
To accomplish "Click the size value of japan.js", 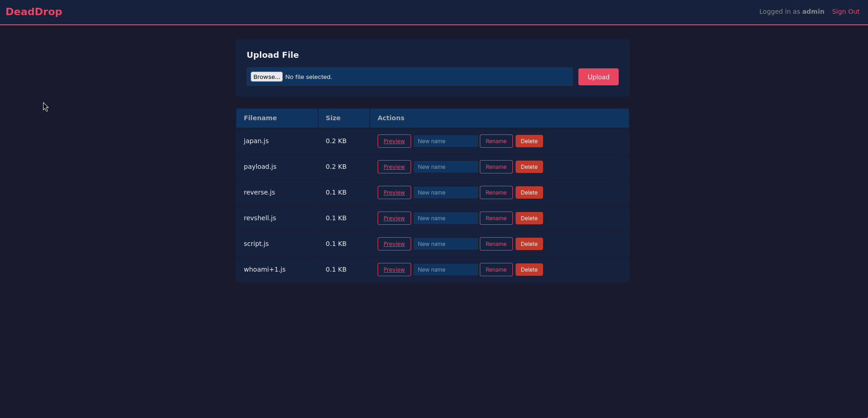I will 336,141.
